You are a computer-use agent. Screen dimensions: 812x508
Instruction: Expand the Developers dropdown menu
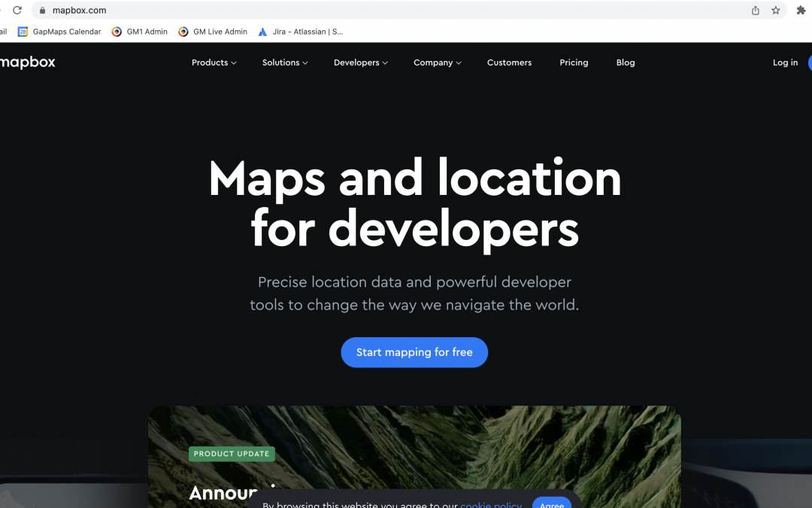pyautogui.click(x=361, y=62)
